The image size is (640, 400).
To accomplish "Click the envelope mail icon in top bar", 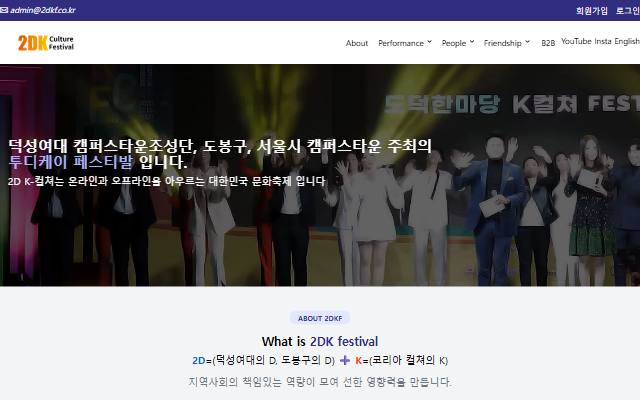I will pyautogui.click(x=4, y=10).
